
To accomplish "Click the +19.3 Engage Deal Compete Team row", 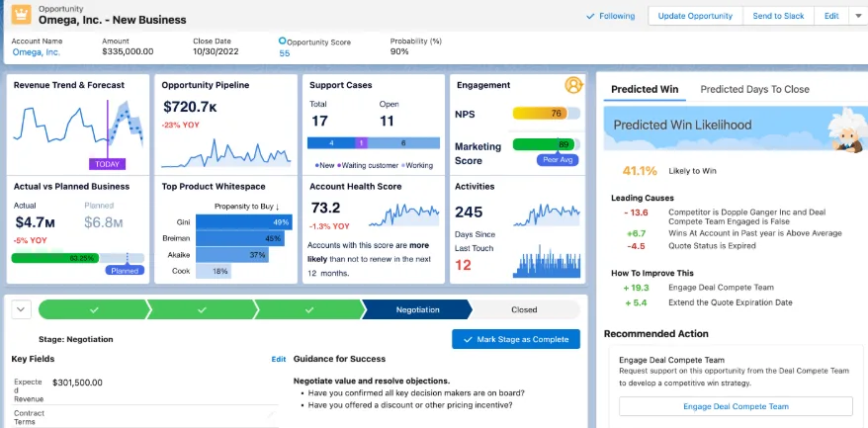I will 698,288.
